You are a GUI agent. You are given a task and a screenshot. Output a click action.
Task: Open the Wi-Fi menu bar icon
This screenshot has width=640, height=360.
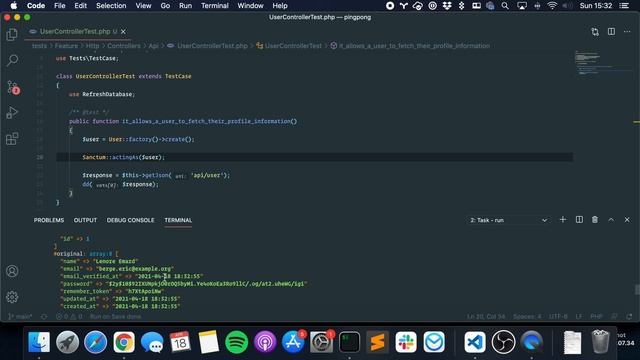(552, 6)
